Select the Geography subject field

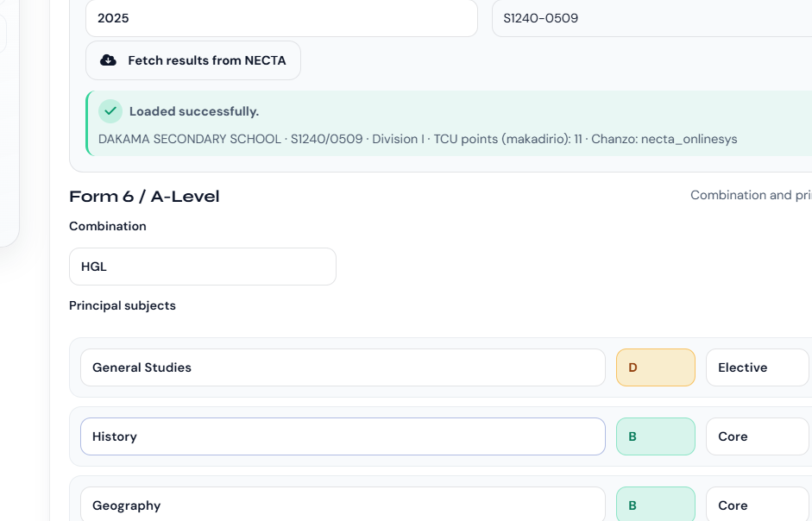(x=343, y=504)
